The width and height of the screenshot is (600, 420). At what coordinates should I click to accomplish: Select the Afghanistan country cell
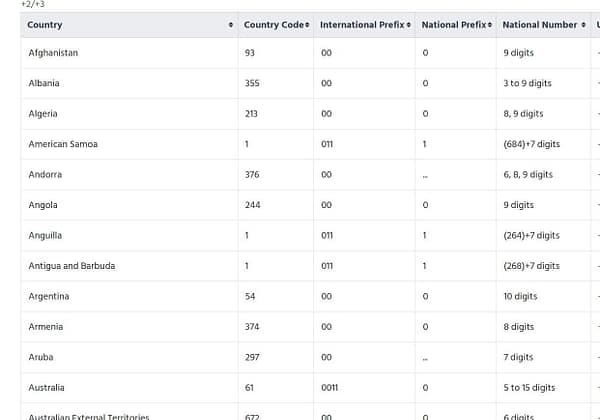point(53,53)
